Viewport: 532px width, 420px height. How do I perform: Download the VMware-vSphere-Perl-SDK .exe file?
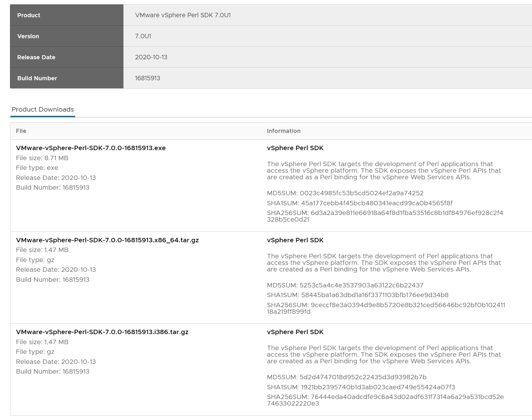pyautogui.click(x=91, y=148)
